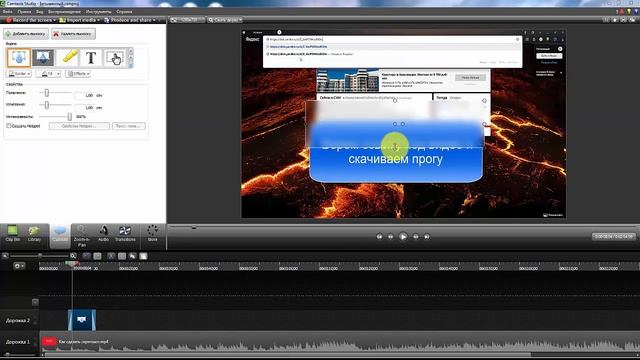Click the fade out seconds value field
Screen dimensions: 640x360
85,108
